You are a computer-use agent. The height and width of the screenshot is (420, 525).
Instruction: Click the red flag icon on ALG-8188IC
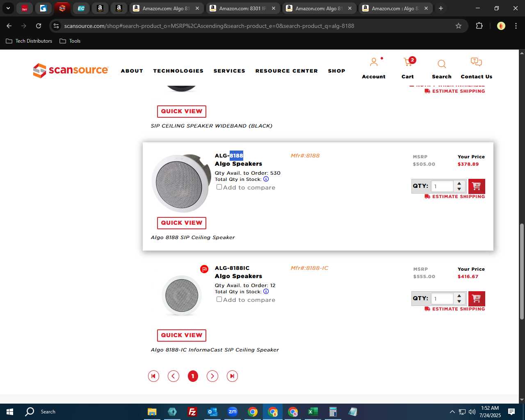point(204,269)
